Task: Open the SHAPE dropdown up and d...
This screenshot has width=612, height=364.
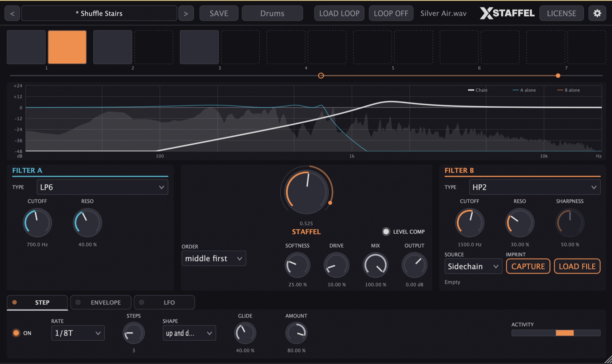Action: pyautogui.click(x=189, y=333)
